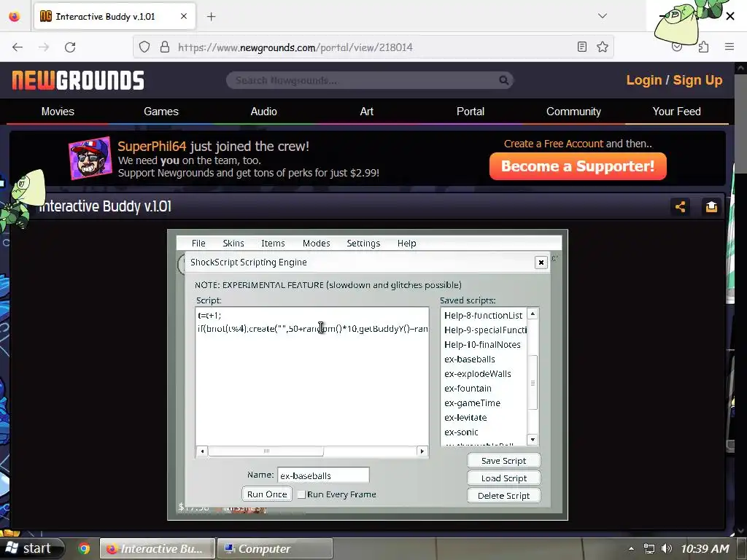The image size is (747, 560).
Task: Open Your Feed
Action: click(x=676, y=112)
